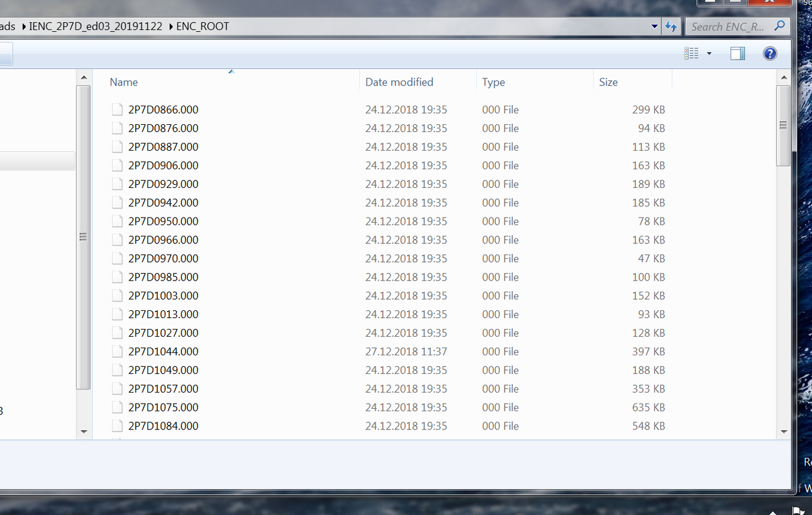Click the file icon of 2P7D1075.000
This screenshot has height=515, width=812.
116,408
